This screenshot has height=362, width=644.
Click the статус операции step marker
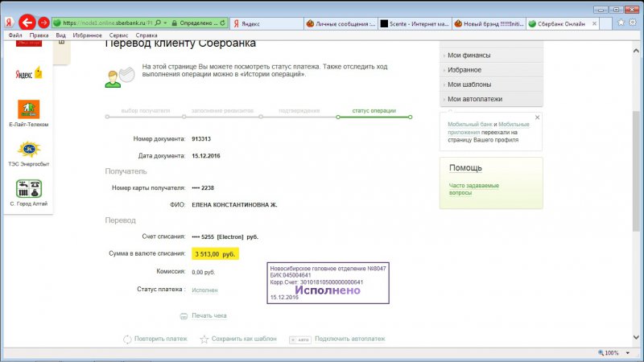pos(338,117)
